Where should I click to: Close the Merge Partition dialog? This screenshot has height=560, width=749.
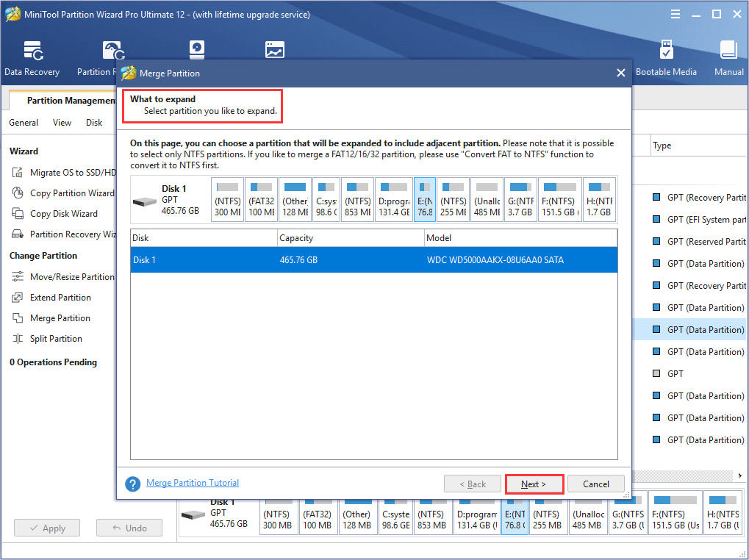pos(621,73)
